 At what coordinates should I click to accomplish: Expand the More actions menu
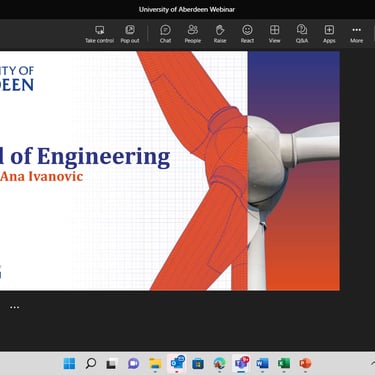(x=356, y=34)
